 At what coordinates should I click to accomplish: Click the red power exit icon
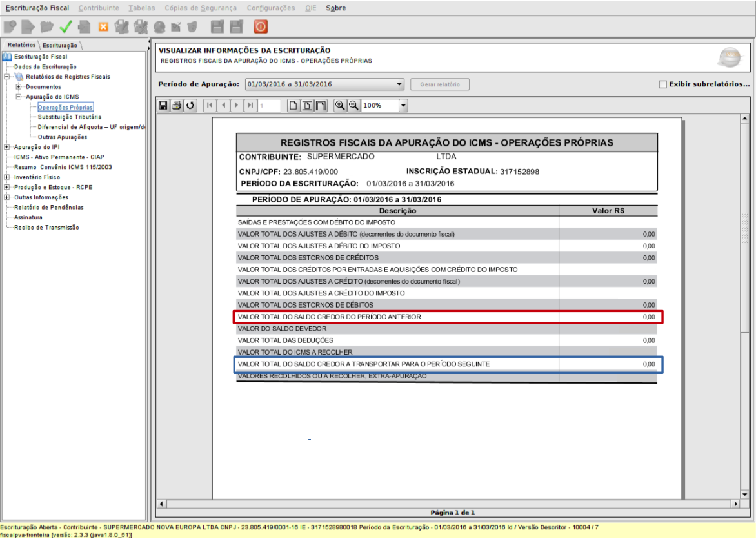coord(261,26)
